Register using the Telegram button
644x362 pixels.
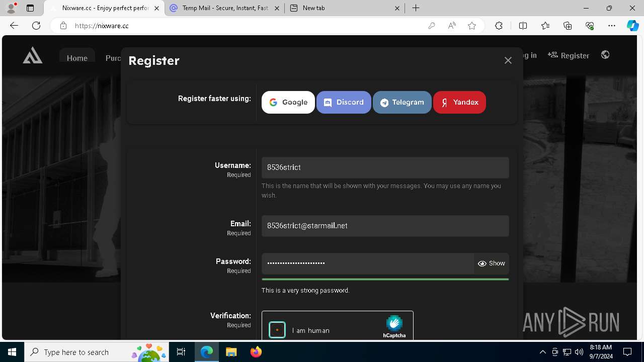coord(402,102)
